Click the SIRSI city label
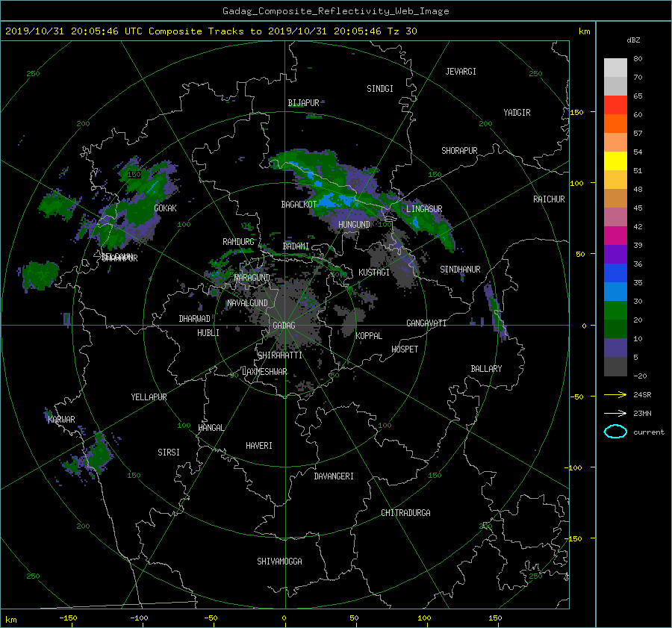The image size is (672, 628). (x=169, y=453)
